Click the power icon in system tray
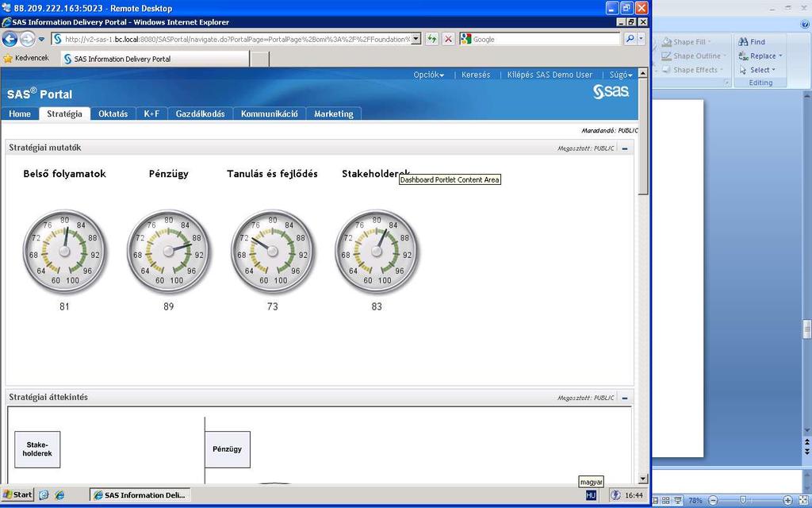Viewport: 812px width, 508px height. coord(615,495)
